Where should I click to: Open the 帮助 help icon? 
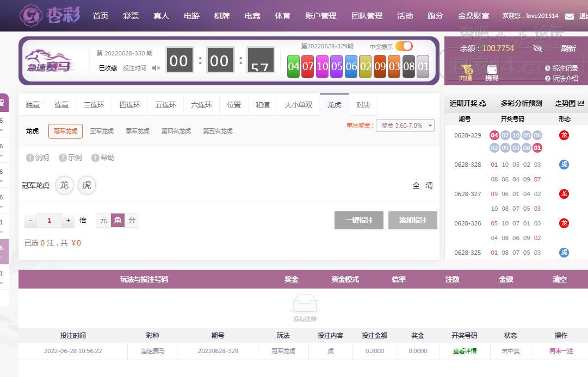(x=95, y=158)
